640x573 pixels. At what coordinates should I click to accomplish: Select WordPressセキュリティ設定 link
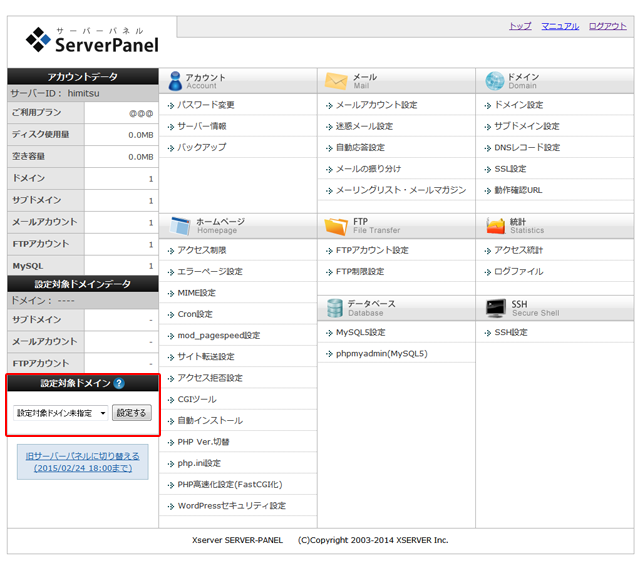point(231,506)
